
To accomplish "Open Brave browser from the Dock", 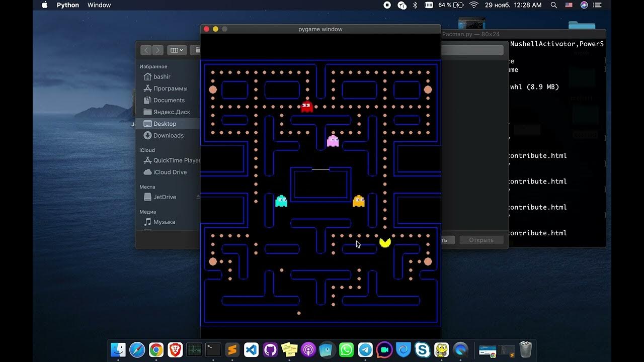I will (x=175, y=349).
